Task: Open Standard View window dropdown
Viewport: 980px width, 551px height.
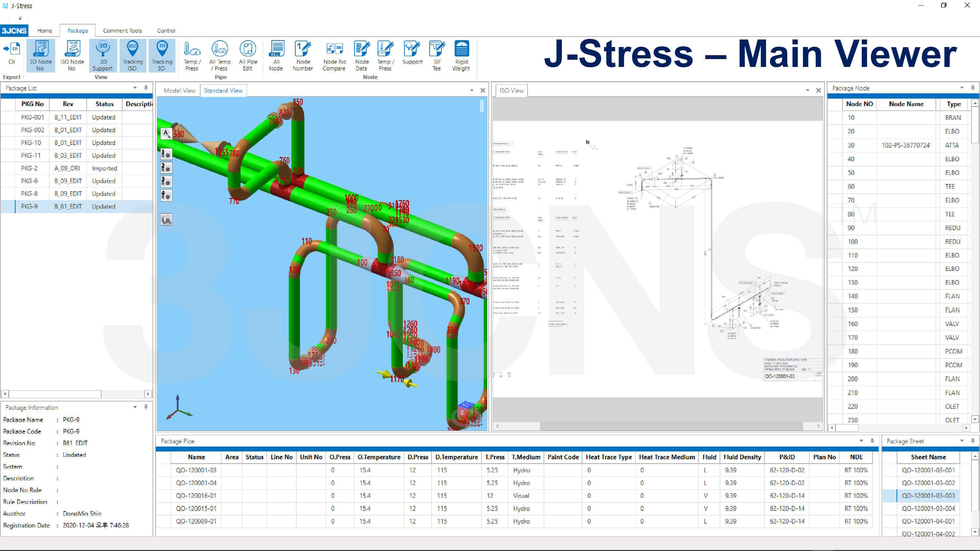Action: pyautogui.click(x=472, y=90)
